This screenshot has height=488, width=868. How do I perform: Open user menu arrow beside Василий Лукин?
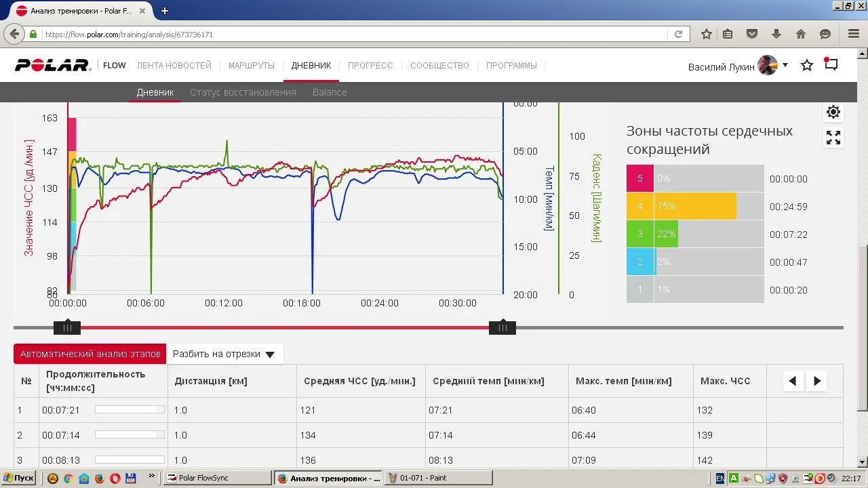(785, 65)
